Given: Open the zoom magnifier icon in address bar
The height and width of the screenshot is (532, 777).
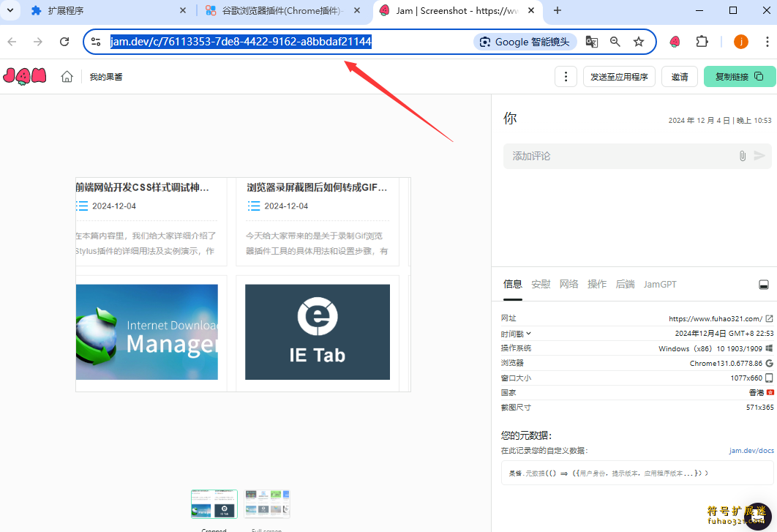Looking at the screenshot, I should tap(615, 42).
